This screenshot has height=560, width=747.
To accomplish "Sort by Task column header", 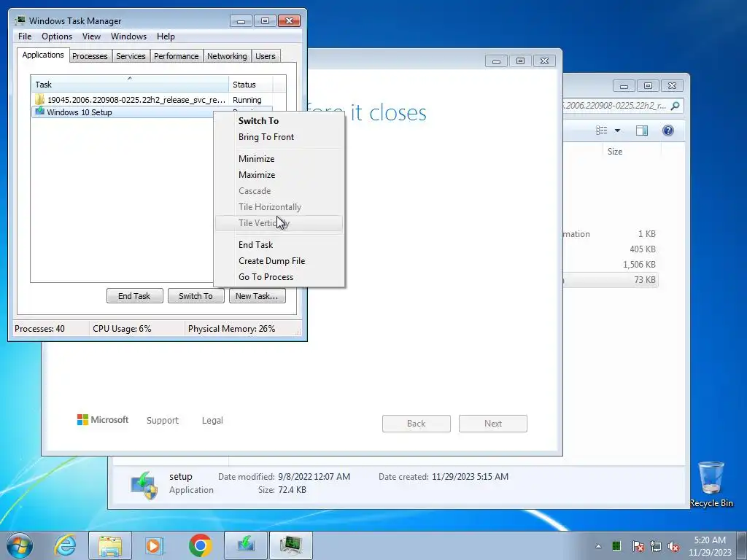I will tap(130, 85).
